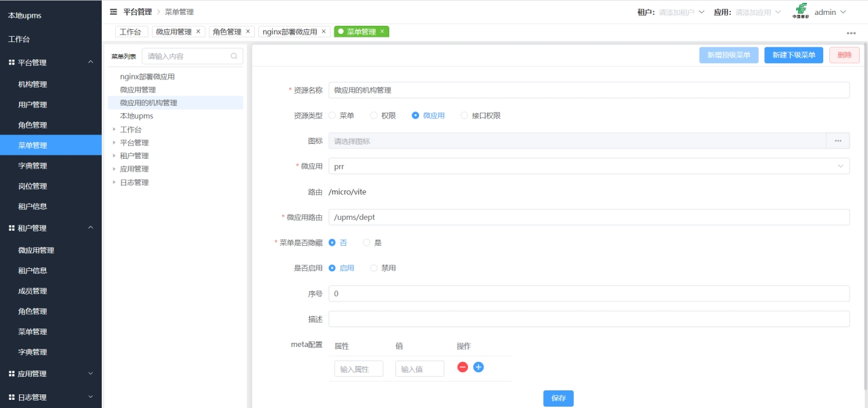Click the 租户管理 grid icon in sidebar
The height and width of the screenshot is (408, 868).
12,228
